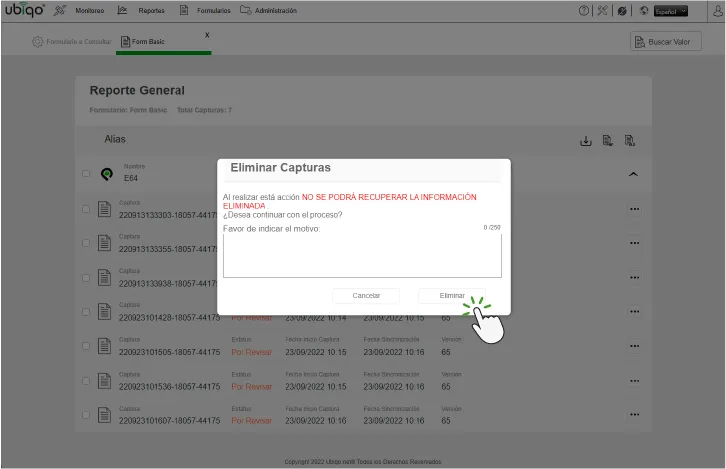Viewport: 726px width, 469px height.
Task: Click the Buscar Valor button
Action: tap(666, 42)
